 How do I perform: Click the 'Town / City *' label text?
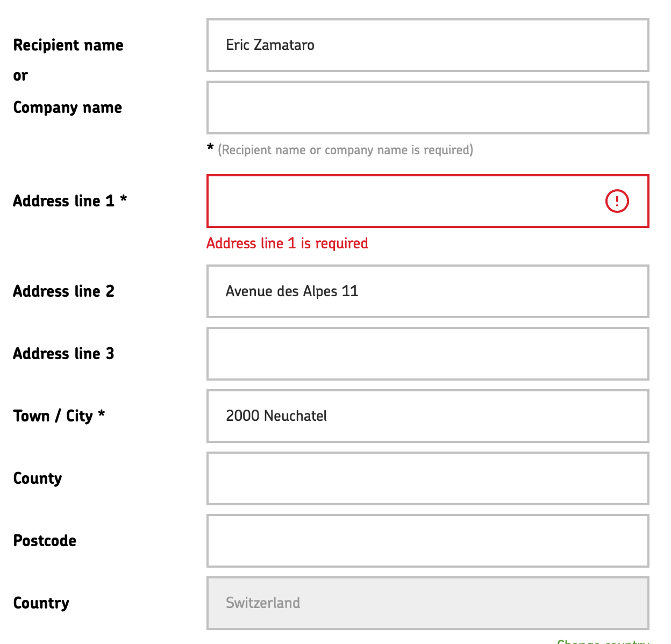coord(59,416)
